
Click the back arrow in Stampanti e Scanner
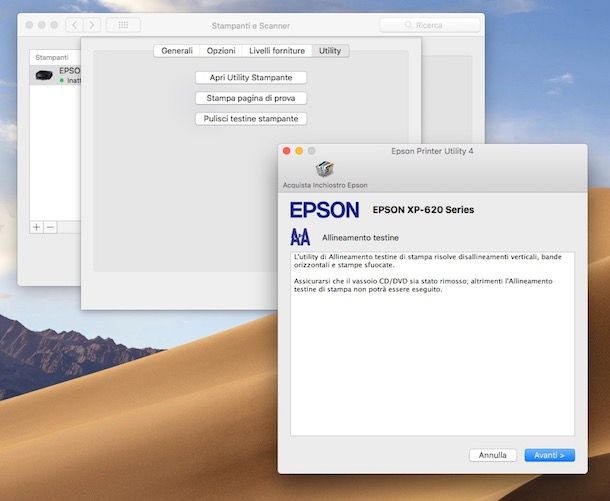pyautogui.click(x=74, y=25)
